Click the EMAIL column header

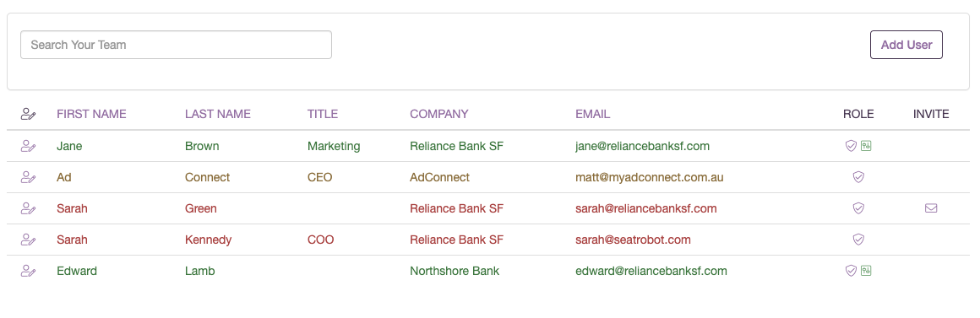pos(592,114)
